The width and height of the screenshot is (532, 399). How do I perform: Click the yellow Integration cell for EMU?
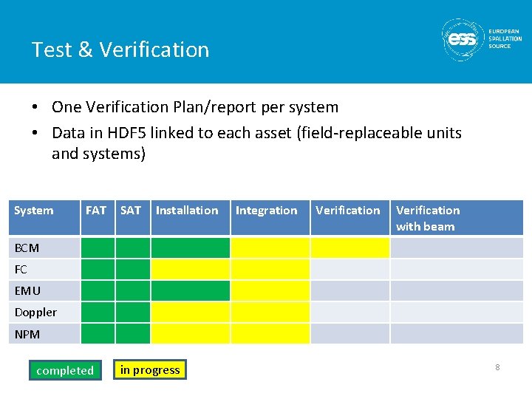(270, 291)
